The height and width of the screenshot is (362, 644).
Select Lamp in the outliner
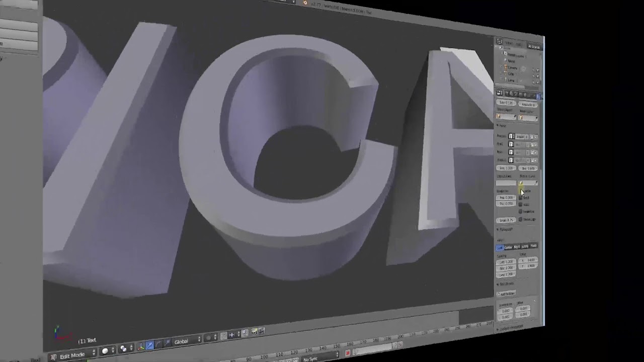click(x=511, y=80)
